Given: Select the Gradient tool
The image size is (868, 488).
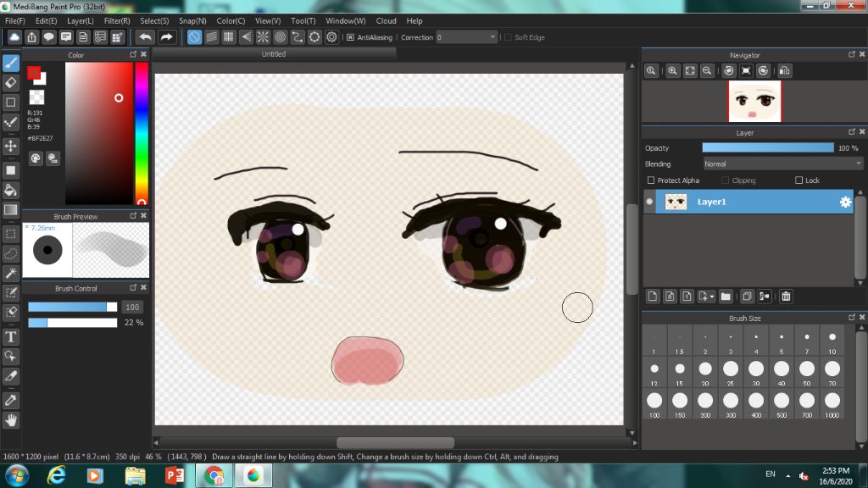Looking at the screenshot, I should tap(10, 210).
